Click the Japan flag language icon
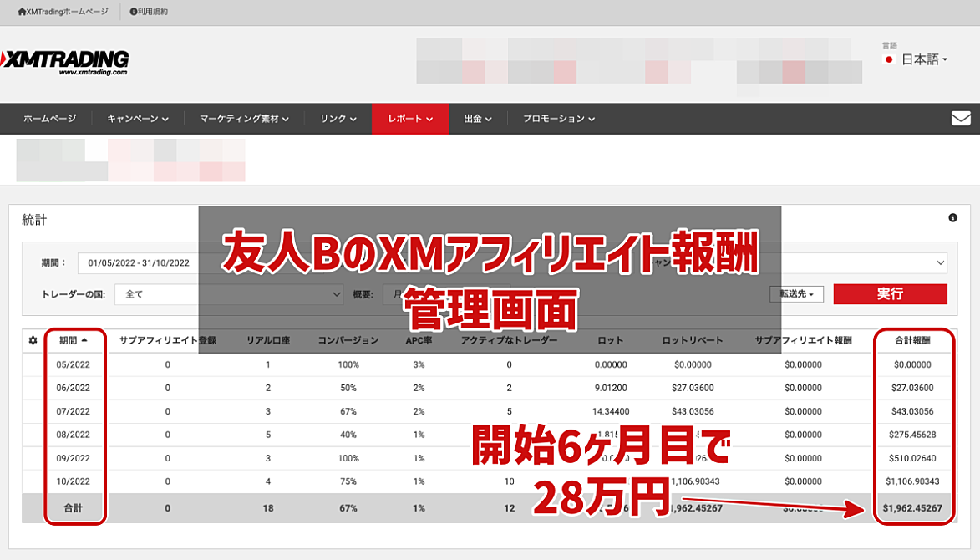This screenshot has height=560, width=980. [888, 59]
